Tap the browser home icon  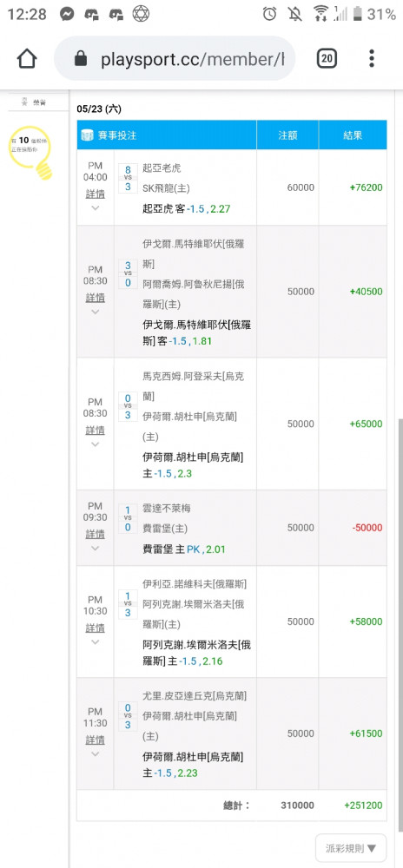click(27, 58)
